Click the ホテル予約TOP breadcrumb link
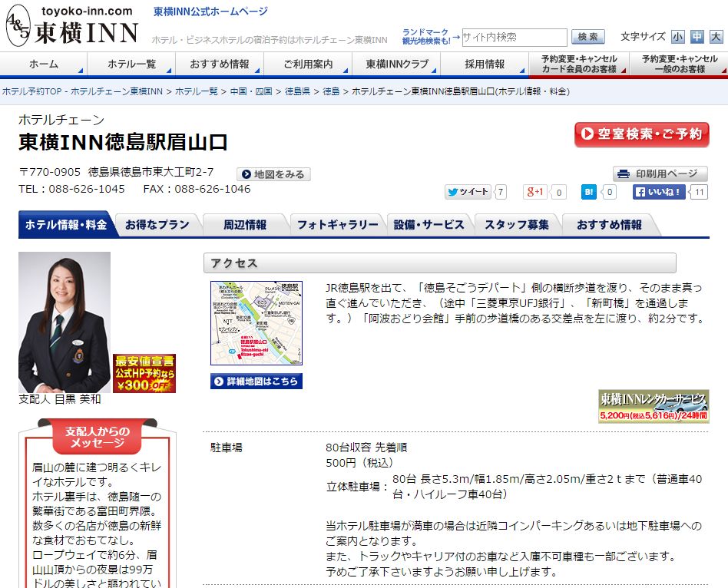The image size is (728, 588). point(82,91)
